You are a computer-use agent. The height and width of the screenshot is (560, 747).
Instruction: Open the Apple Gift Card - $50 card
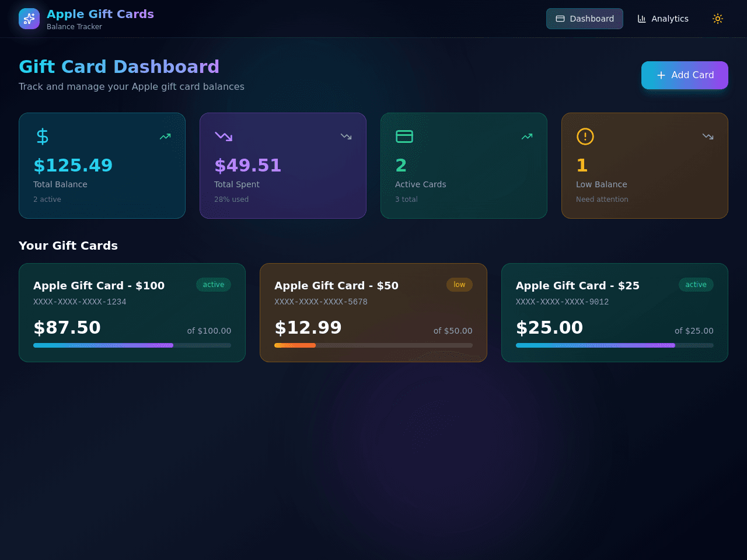click(x=373, y=313)
